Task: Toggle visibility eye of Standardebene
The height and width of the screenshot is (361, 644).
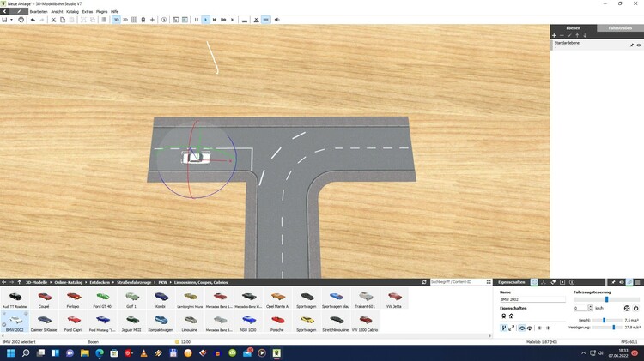Action: click(x=639, y=45)
